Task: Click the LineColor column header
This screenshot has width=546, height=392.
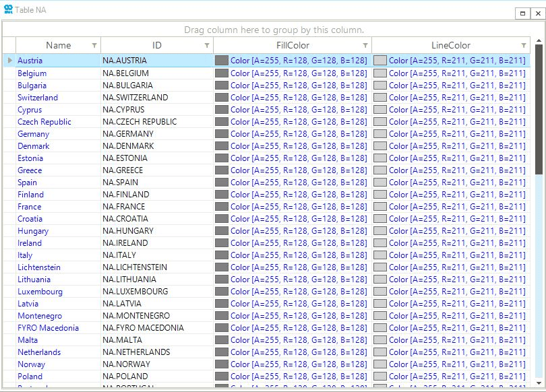Action: point(450,46)
